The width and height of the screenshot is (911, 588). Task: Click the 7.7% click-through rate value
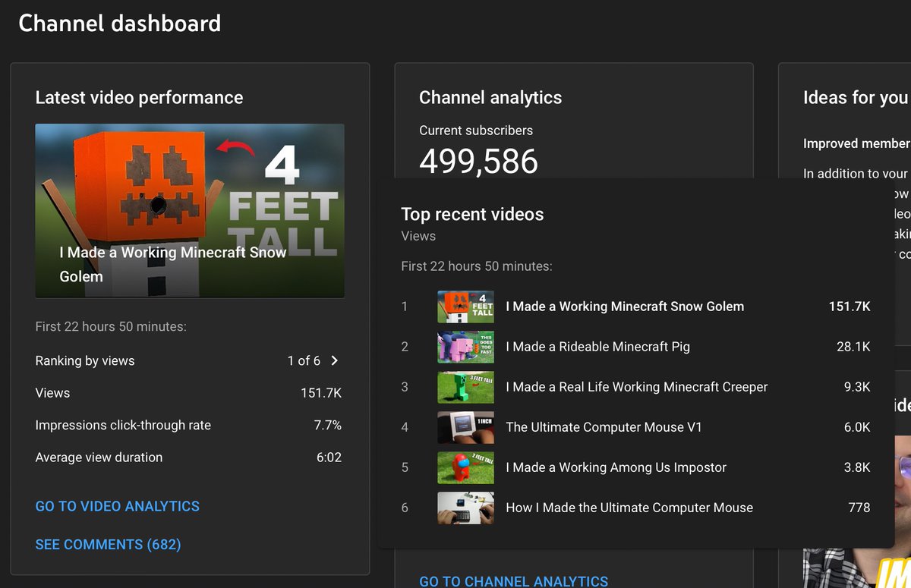(328, 426)
